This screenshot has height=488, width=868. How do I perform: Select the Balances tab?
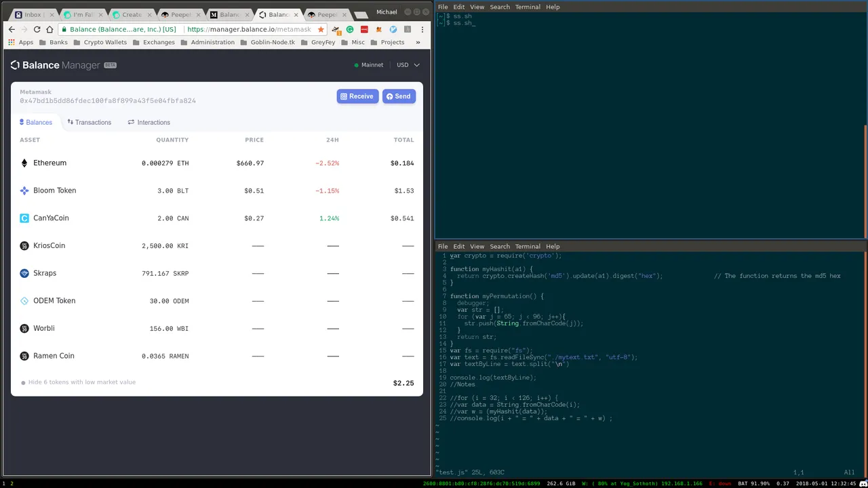tap(36, 123)
